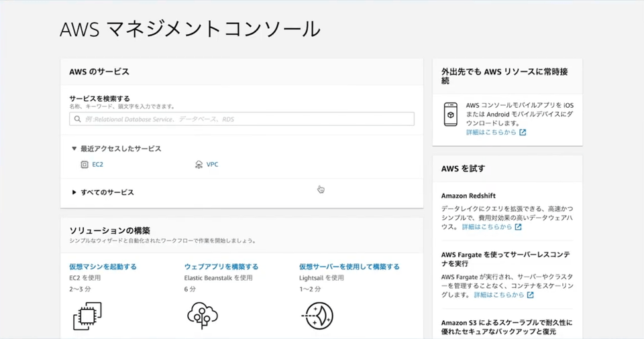Viewport: 644px width, 339px height.
Task: Click the EC2 chip icon in recent services
Action: (85, 165)
